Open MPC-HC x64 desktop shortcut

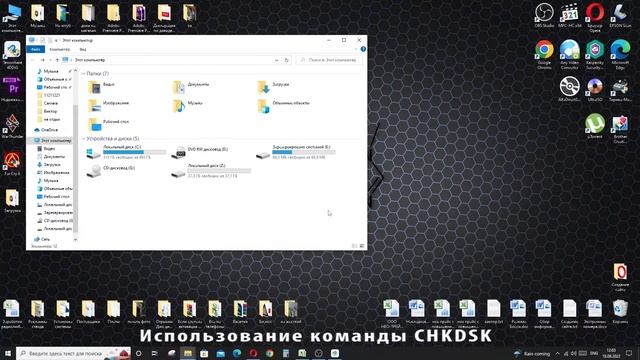coord(569,16)
